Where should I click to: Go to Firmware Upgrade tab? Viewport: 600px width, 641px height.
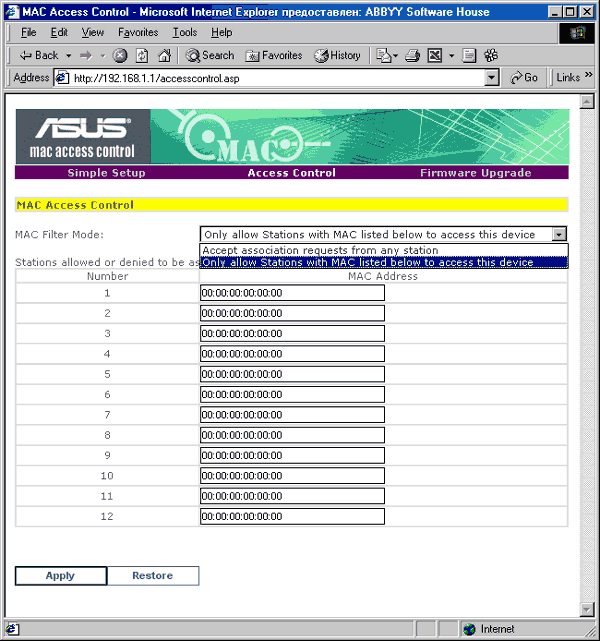point(476,173)
